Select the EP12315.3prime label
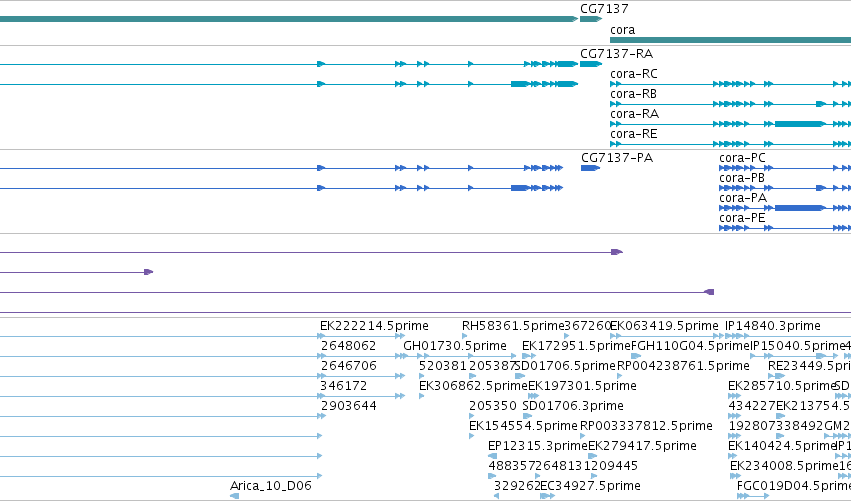Viewport: 851px width, 501px height. coord(537,446)
